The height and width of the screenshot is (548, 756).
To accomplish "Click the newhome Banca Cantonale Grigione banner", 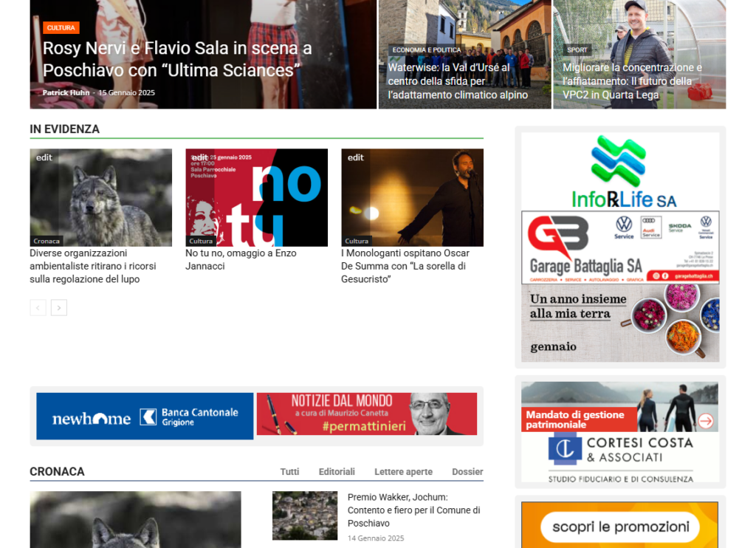I will (x=145, y=417).
